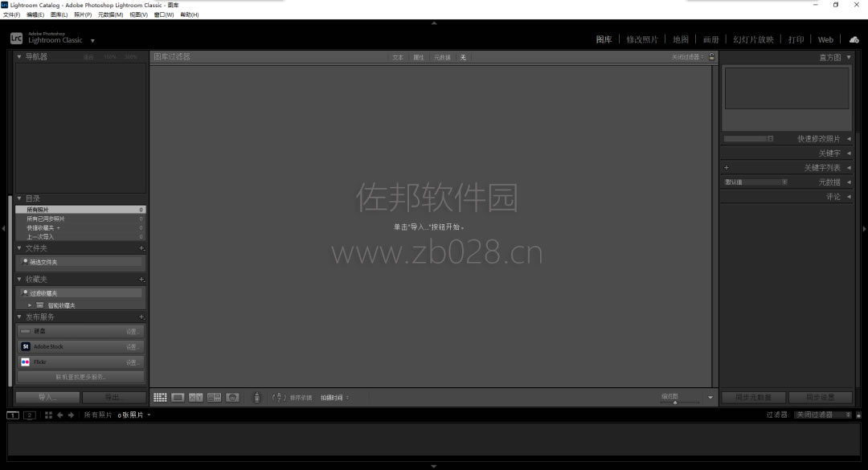Hide right panel group via edge arrow
The height and width of the screenshot is (470, 868).
[865, 229]
